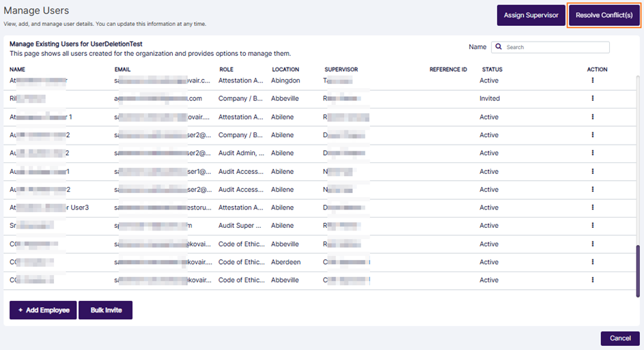Image resolution: width=644 pixels, height=350 pixels.
Task: Sort by the LOCATION column header
Action: coord(285,70)
